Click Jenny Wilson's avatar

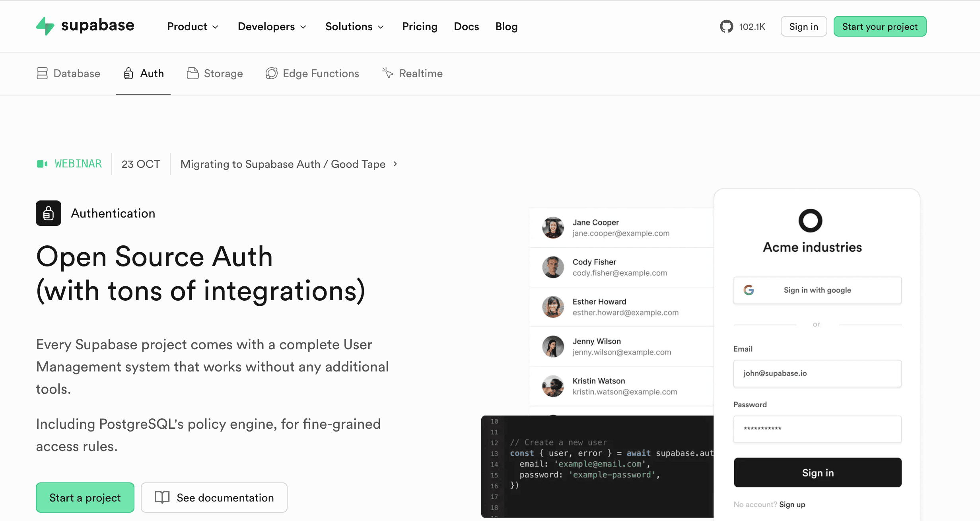click(x=553, y=346)
